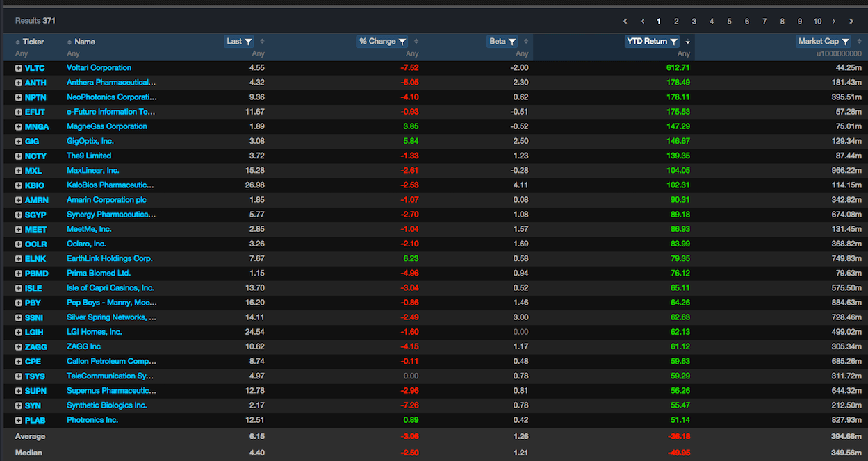The image size is (868, 461).
Task: Open the filter funnel on Beta column
Action: click(512, 42)
